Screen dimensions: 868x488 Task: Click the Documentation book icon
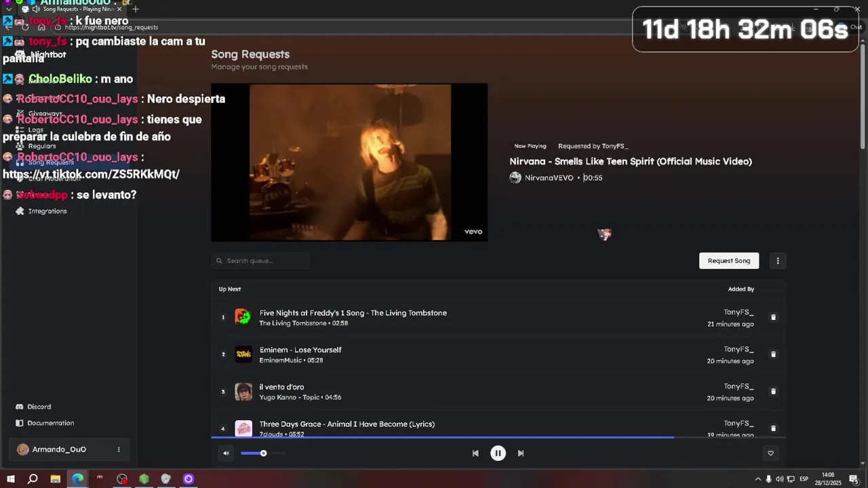pyautogui.click(x=20, y=423)
